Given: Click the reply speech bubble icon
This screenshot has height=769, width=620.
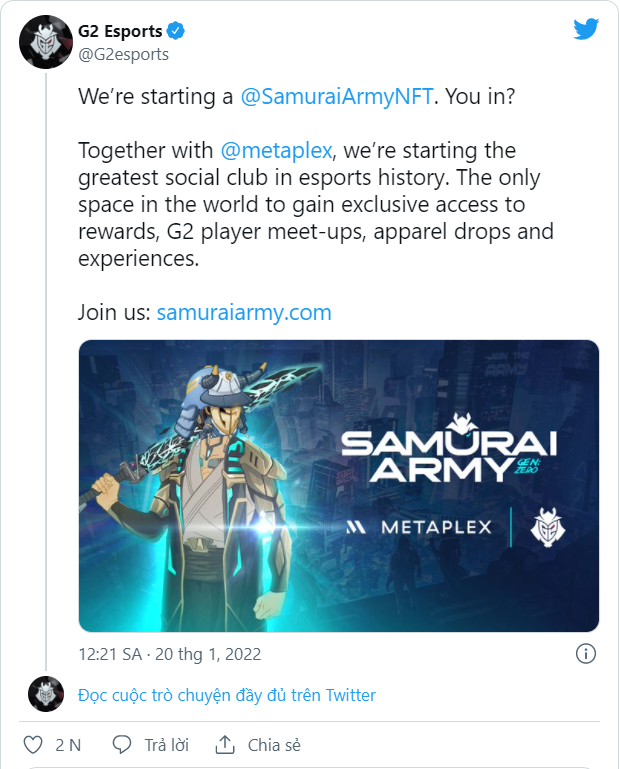Looking at the screenshot, I should (122, 745).
